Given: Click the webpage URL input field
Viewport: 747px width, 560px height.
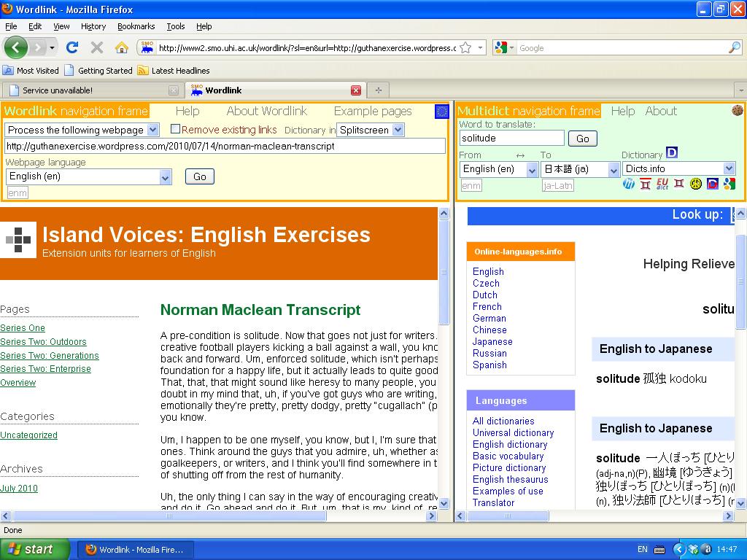Looking at the screenshot, I should point(225,146).
